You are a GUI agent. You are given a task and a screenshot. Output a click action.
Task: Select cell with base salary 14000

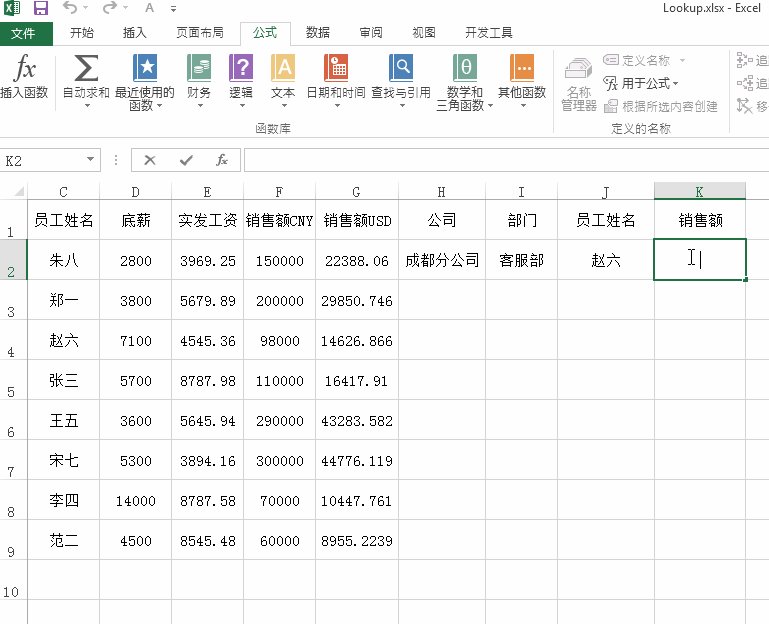point(135,500)
